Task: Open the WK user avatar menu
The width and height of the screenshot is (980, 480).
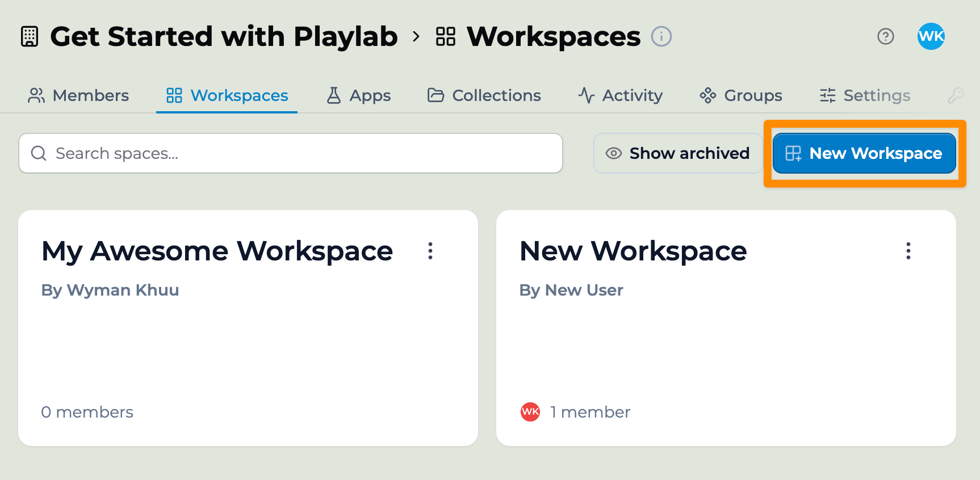Action: [931, 36]
